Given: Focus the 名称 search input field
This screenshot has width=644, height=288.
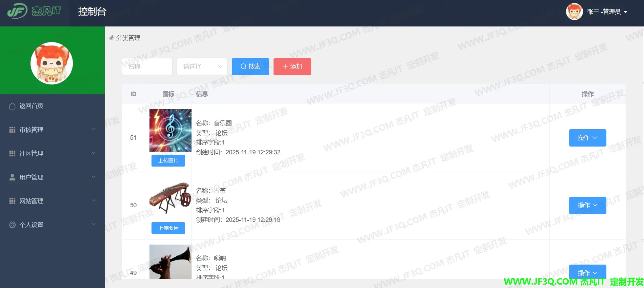Looking at the screenshot, I should tap(147, 66).
